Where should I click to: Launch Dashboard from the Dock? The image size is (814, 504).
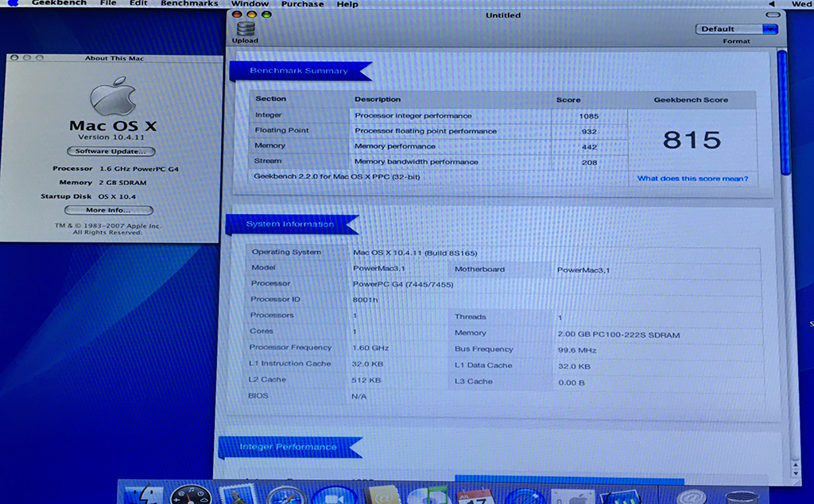(x=191, y=496)
